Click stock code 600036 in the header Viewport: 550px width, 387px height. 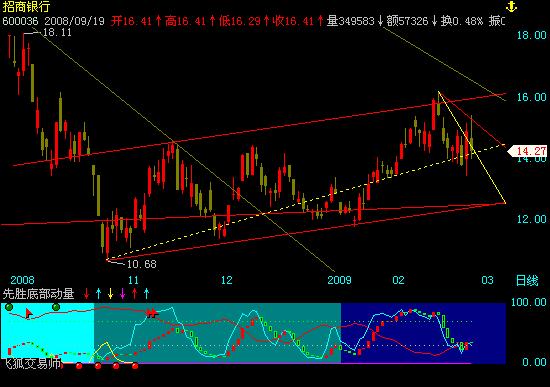[x=20, y=21]
